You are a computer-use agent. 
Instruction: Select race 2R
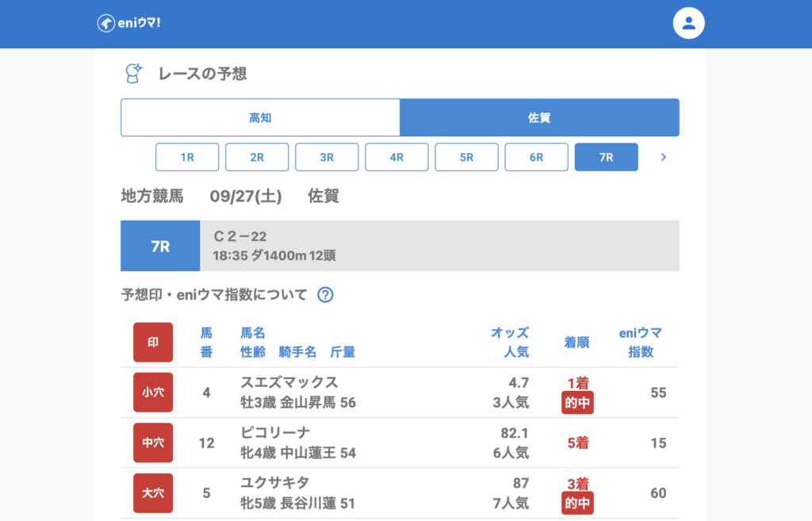tap(257, 157)
